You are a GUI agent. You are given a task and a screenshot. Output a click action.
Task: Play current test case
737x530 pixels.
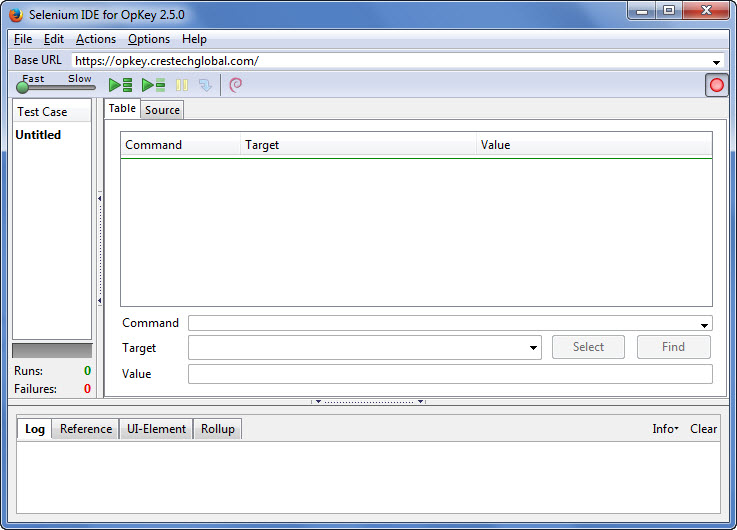[153, 85]
